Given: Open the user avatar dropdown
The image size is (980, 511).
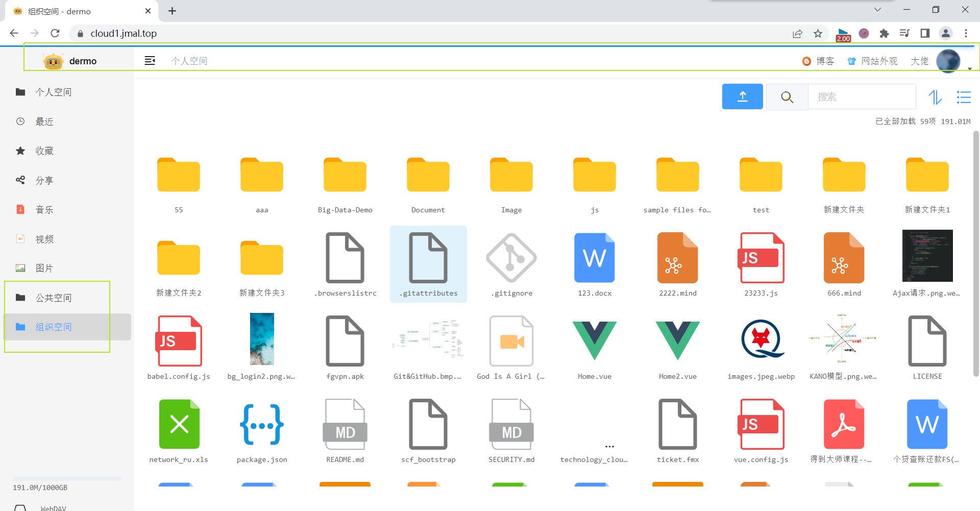Looking at the screenshot, I should click(948, 60).
